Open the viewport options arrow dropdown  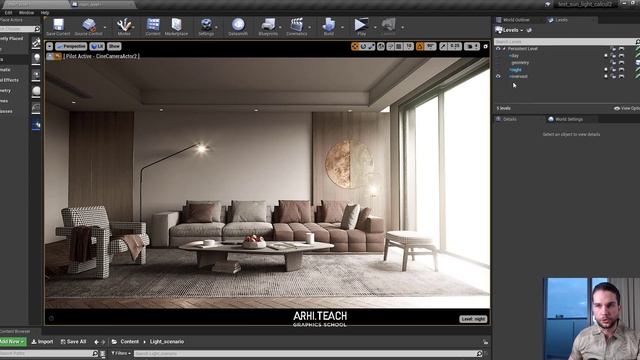point(49,47)
